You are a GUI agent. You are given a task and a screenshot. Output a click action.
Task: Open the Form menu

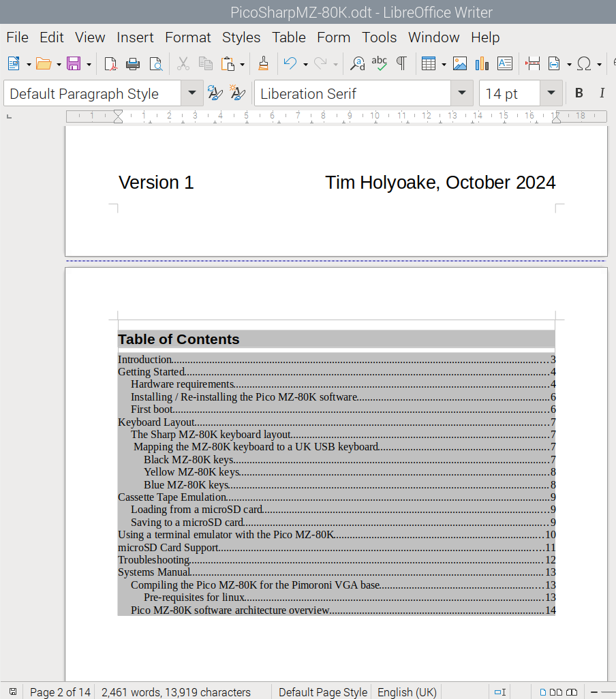coord(333,37)
